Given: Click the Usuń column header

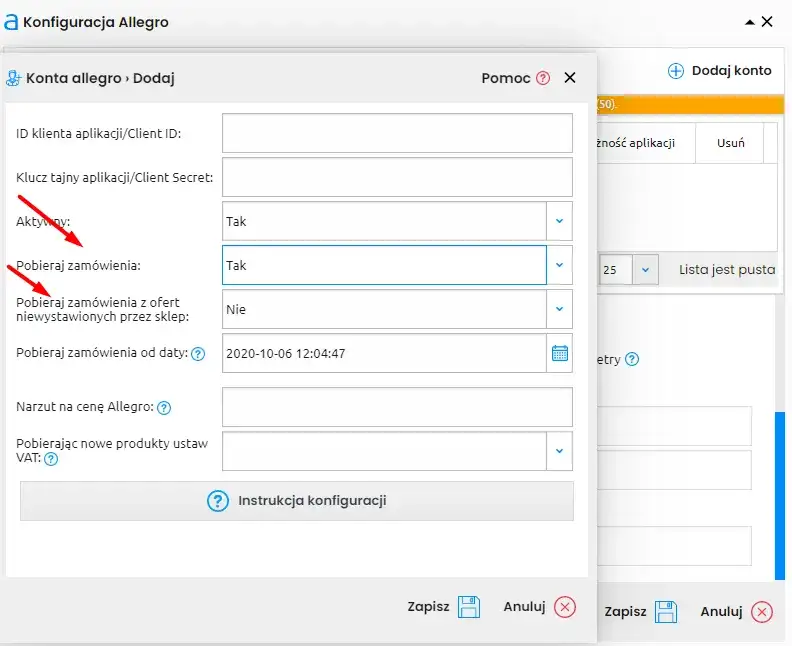Looking at the screenshot, I should pos(730,143).
